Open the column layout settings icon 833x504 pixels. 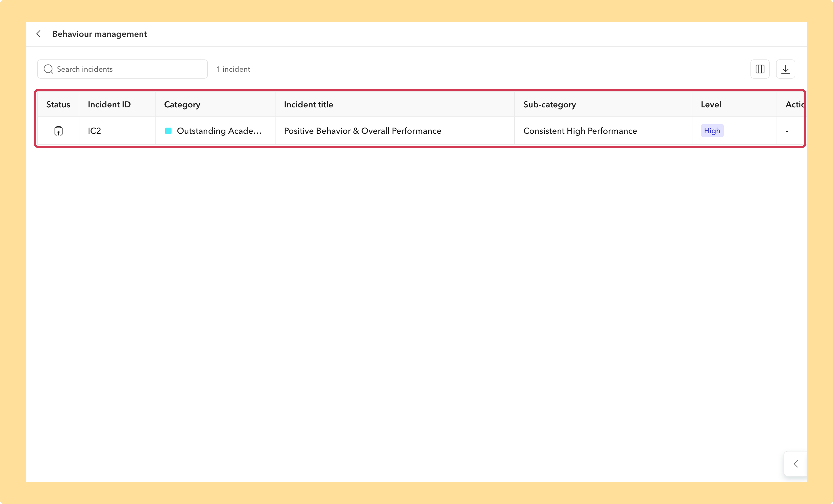point(760,69)
